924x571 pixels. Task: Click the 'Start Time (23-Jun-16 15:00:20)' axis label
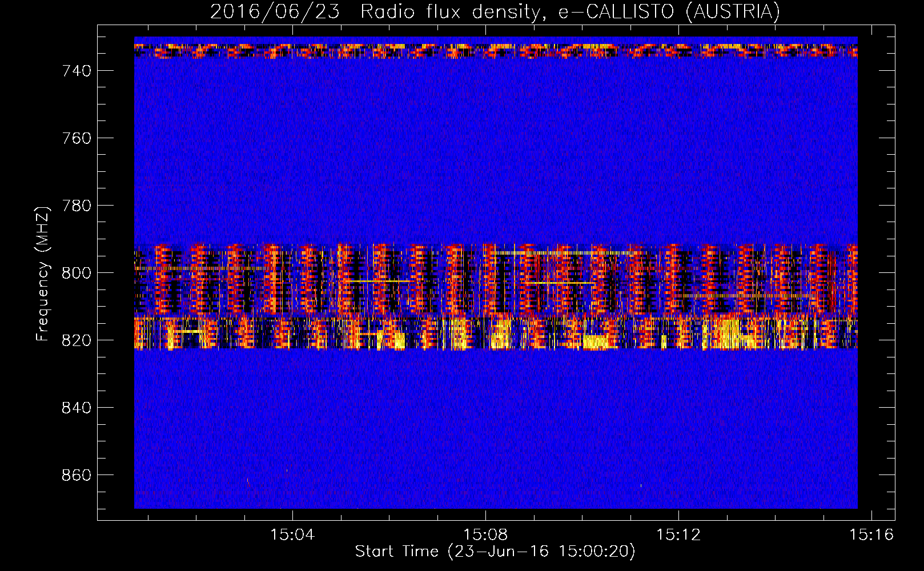click(495, 552)
